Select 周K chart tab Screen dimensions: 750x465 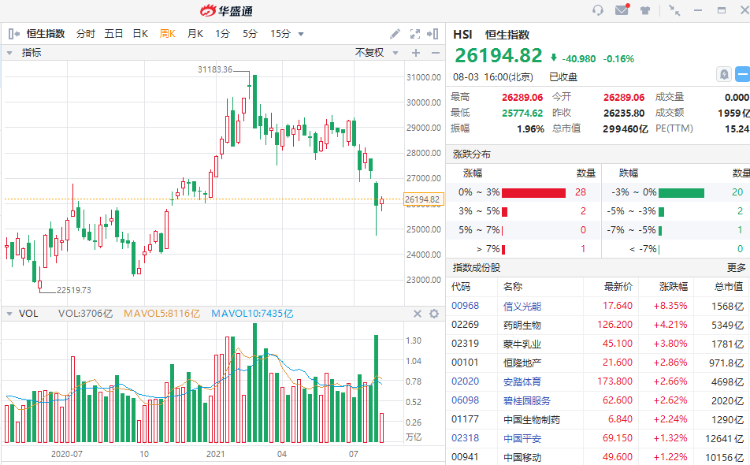click(167, 34)
